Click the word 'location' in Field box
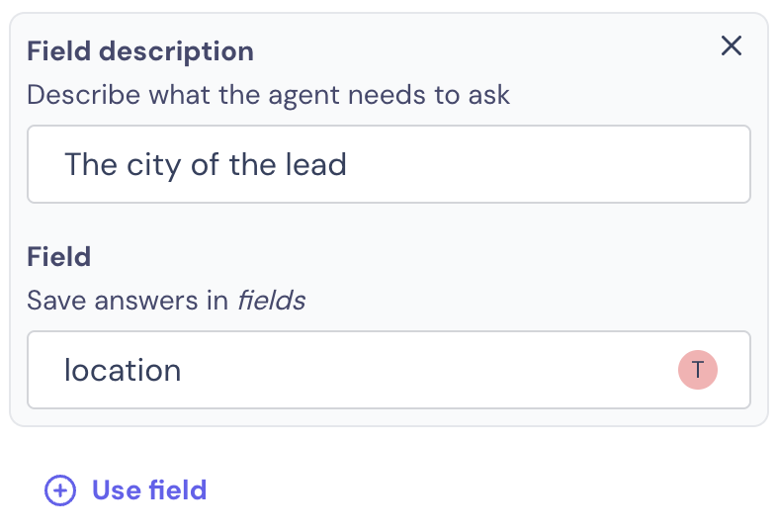This screenshot has height=532, width=777. click(123, 371)
